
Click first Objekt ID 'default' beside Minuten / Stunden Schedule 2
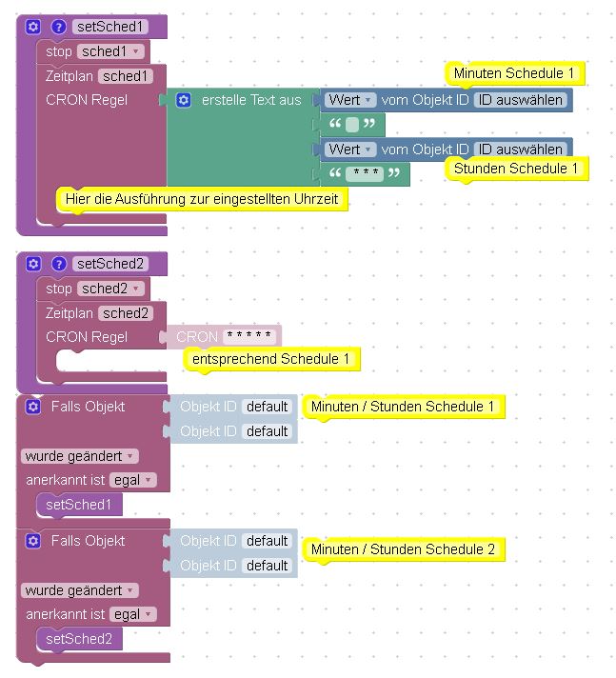(267, 541)
